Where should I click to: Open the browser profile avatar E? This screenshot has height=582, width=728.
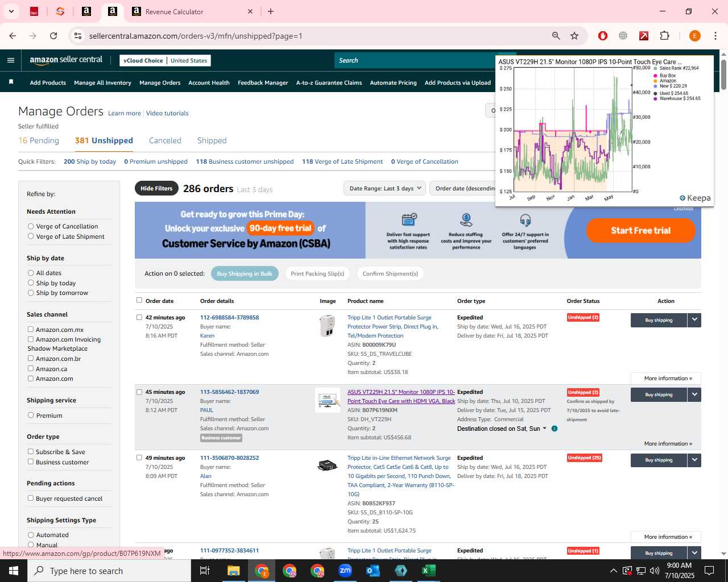pyautogui.click(x=694, y=36)
